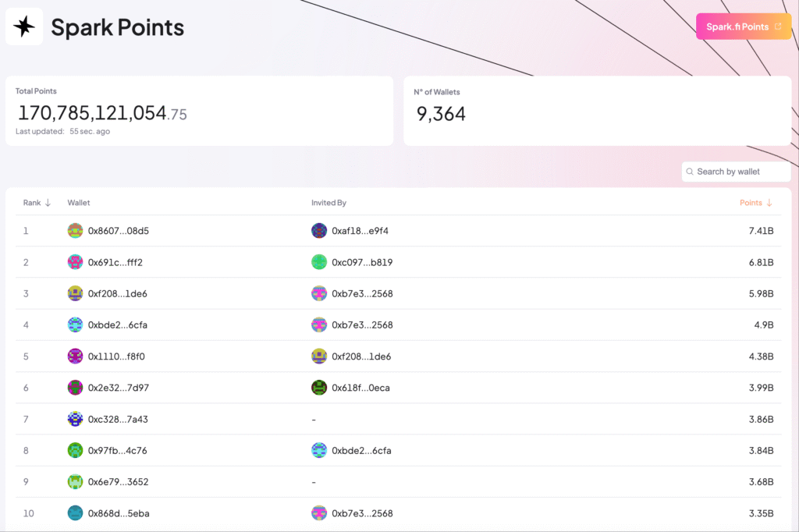Viewport: 799px width, 532px height.
Task: Click inviter avatar 0x618f...0eca
Action: tap(319, 388)
